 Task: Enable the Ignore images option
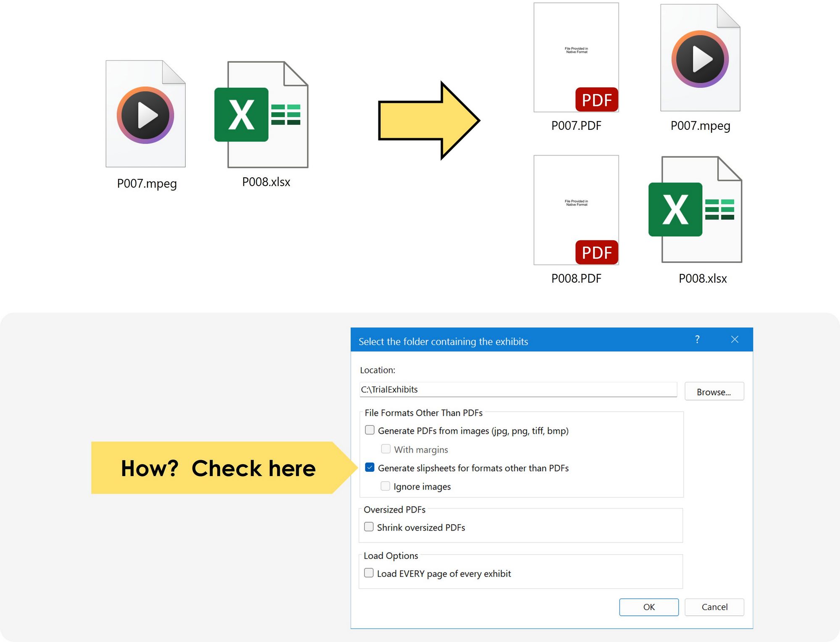pos(385,486)
